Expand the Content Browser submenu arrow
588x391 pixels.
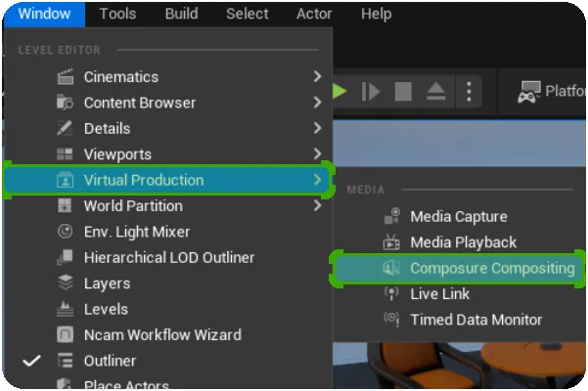click(317, 103)
